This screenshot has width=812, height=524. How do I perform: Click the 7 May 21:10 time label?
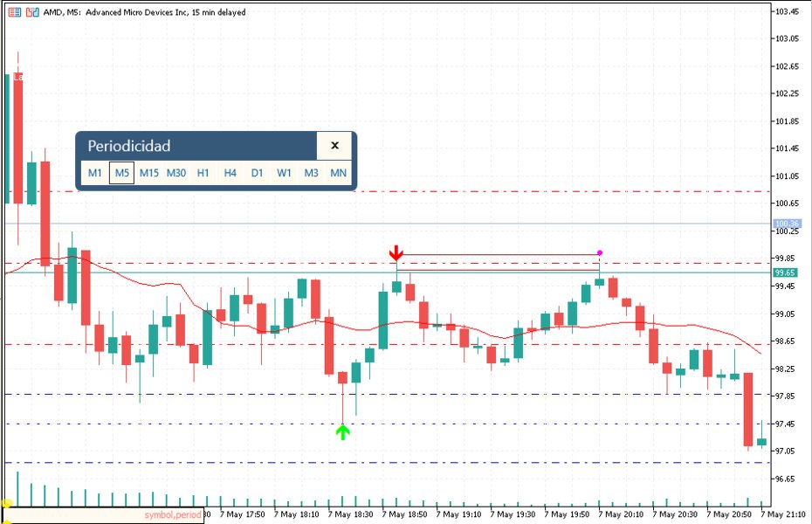(783, 514)
